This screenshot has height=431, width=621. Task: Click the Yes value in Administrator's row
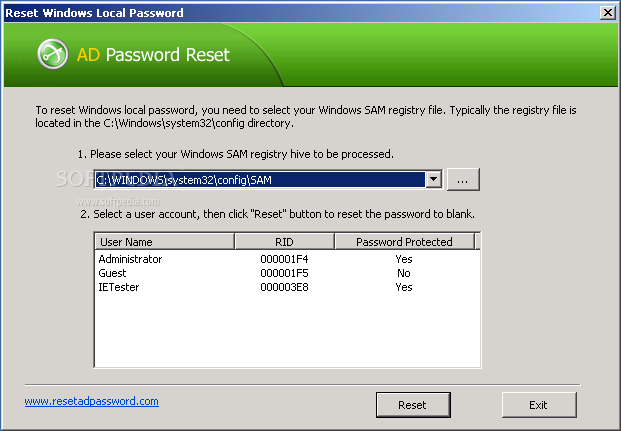click(404, 259)
